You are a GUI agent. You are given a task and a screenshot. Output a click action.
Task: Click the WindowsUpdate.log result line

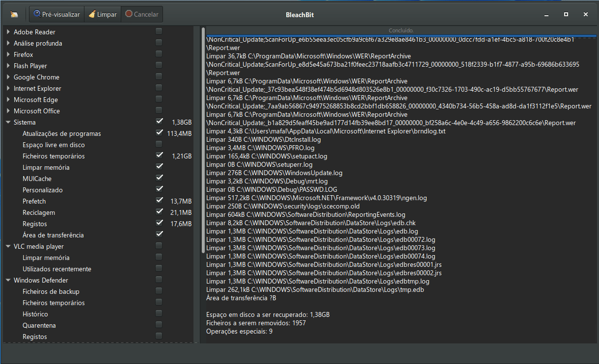[x=274, y=173]
